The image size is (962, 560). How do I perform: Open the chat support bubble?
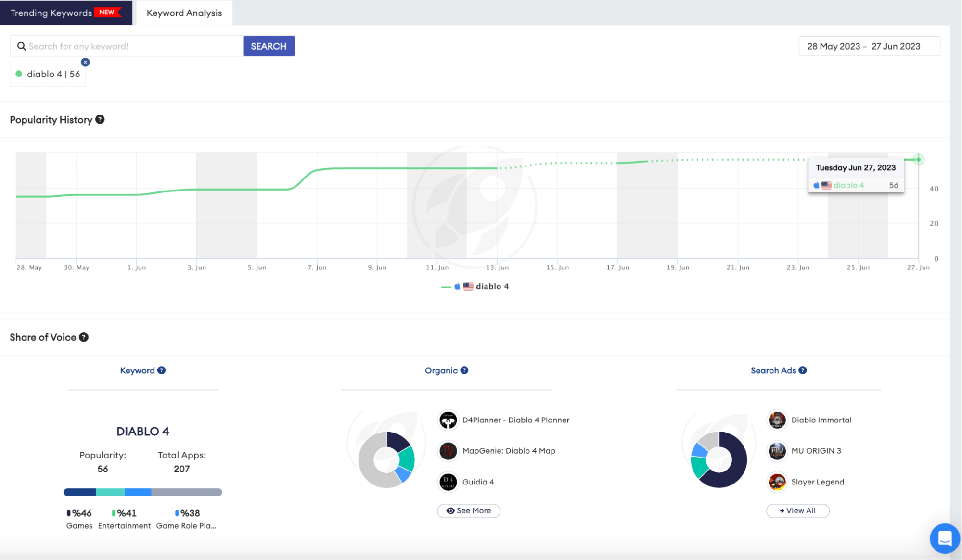click(945, 538)
